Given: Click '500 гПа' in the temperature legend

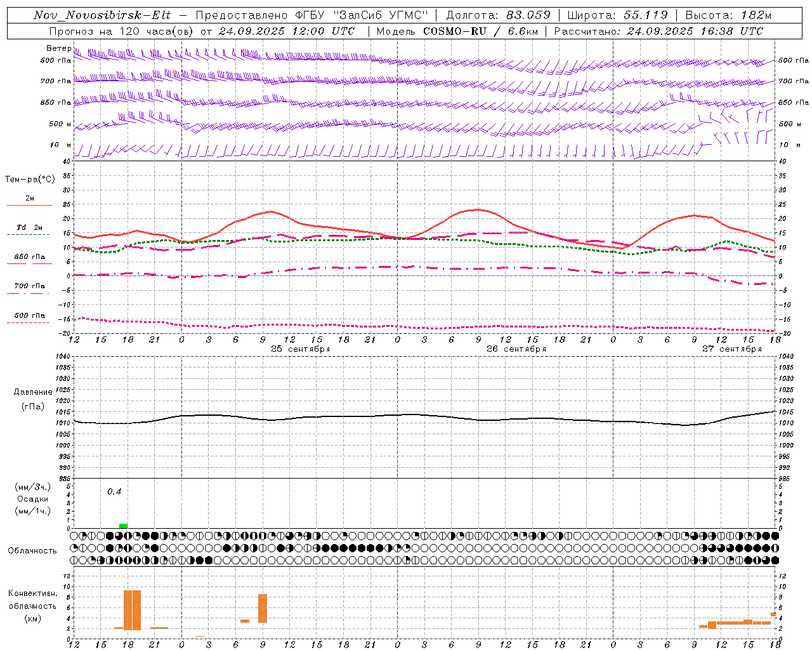Looking at the screenshot, I should 30,315.
